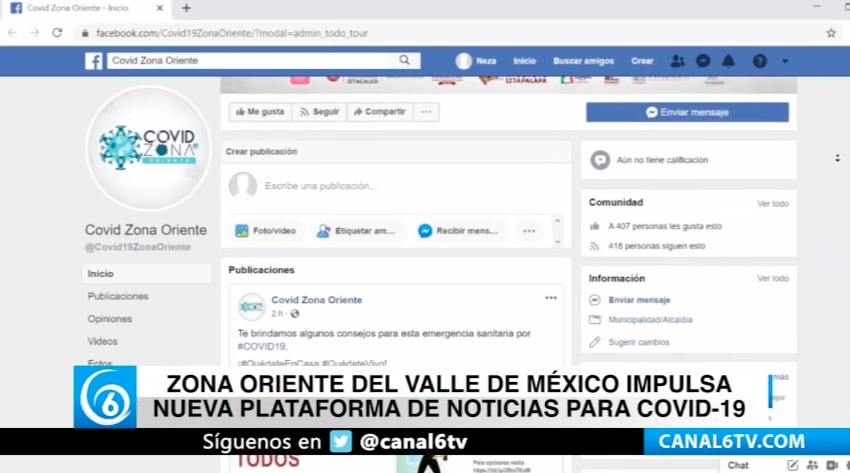Viewport: 850px width, 473px height.
Task: Click the rating speech bubble icon
Action: pos(600,160)
